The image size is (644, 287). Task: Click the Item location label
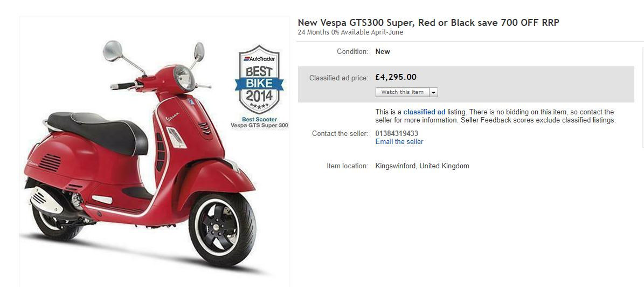click(x=347, y=166)
